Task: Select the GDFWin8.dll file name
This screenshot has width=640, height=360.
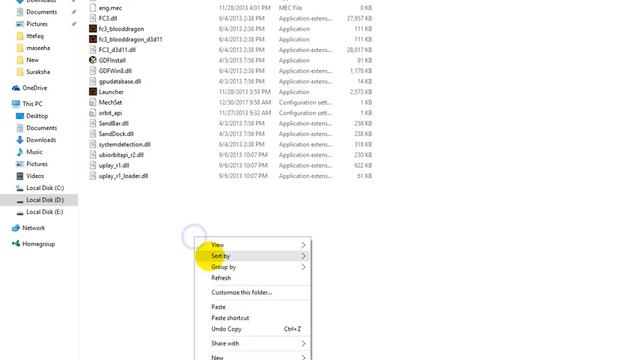Action: pyautogui.click(x=115, y=71)
